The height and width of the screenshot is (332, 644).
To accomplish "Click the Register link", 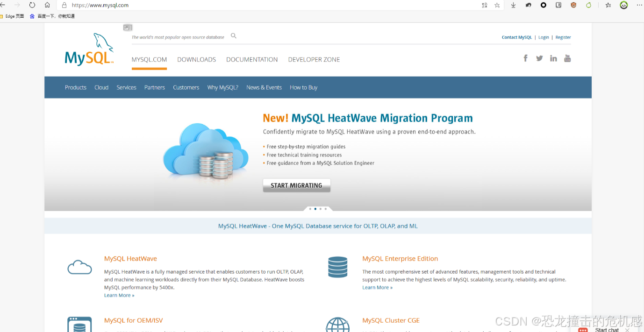I will click(563, 37).
